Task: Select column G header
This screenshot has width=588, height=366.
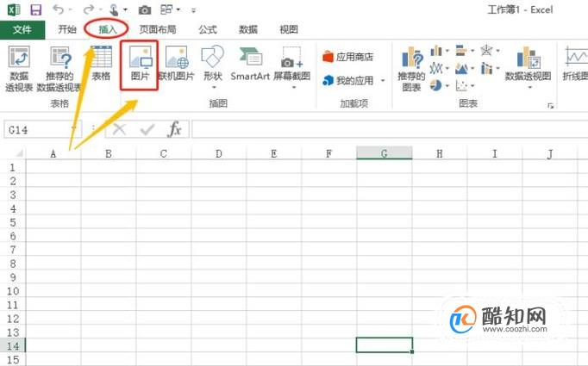Action: [x=384, y=153]
